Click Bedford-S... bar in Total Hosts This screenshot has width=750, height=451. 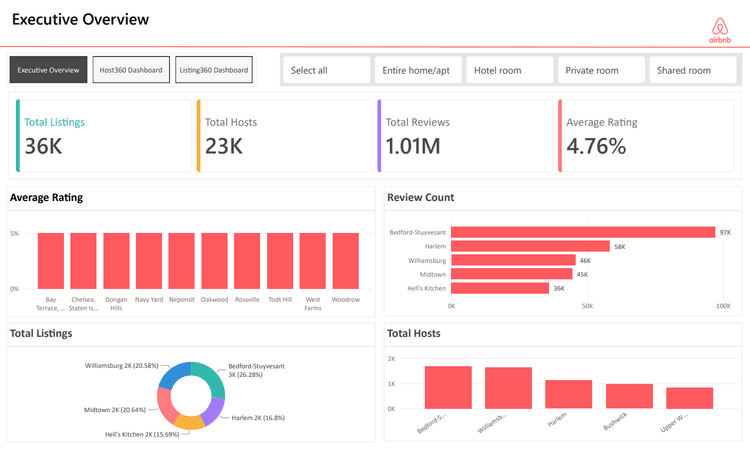(x=448, y=387)
